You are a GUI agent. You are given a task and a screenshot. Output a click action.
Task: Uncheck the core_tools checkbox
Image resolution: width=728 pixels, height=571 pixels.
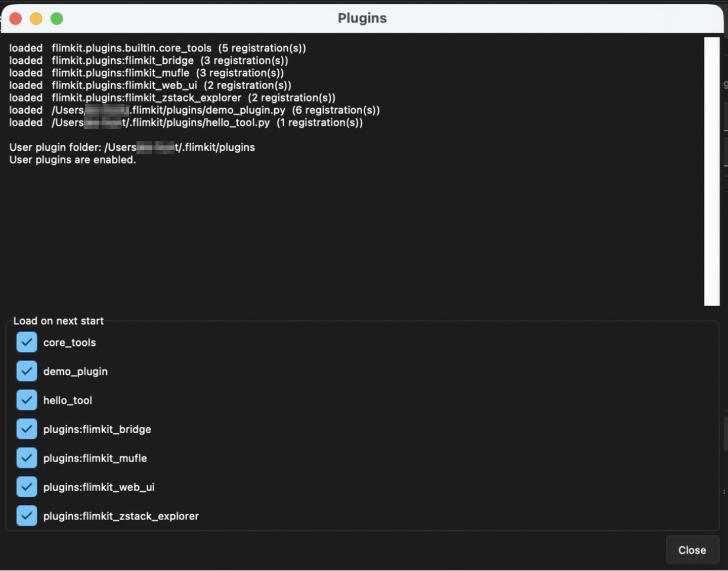tap(27, 342)
